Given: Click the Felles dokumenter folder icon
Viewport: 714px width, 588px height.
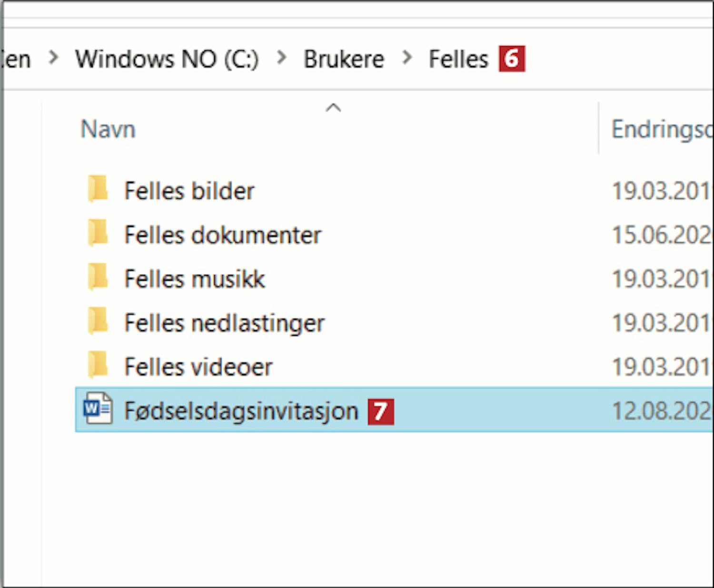Looking at the screenshot, I should pos(98,234).
